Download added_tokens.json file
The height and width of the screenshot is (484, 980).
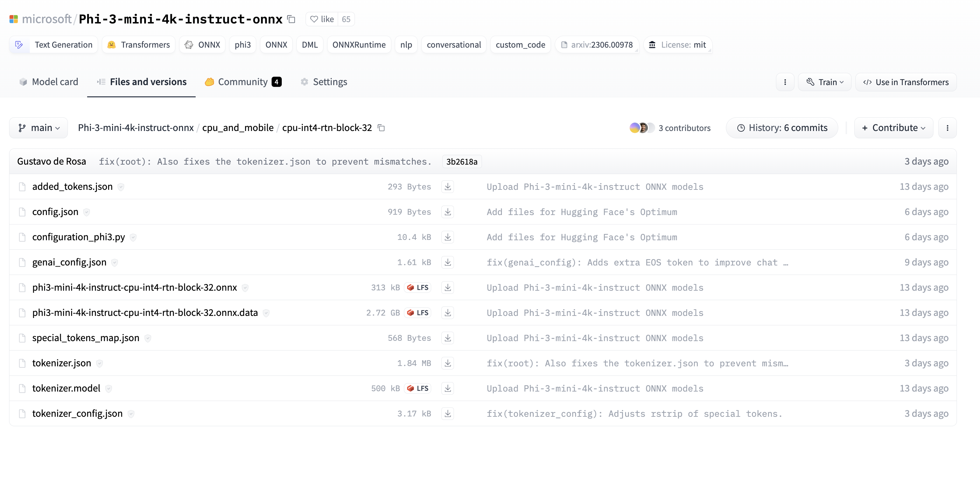[x=448, y=187]
